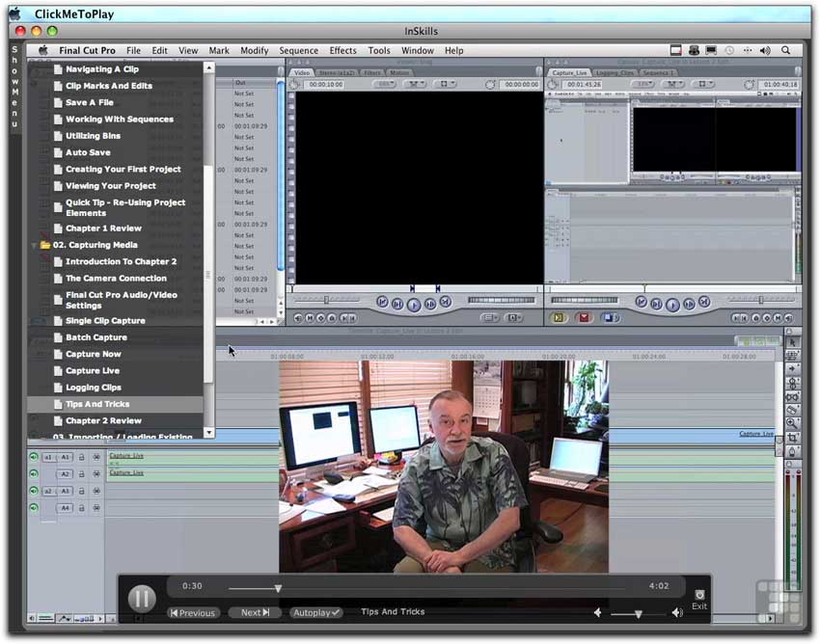Go to next edit in the Canvas transport
Screen dimensions: 820x644
pyautogui.click(x=704, y=302)
